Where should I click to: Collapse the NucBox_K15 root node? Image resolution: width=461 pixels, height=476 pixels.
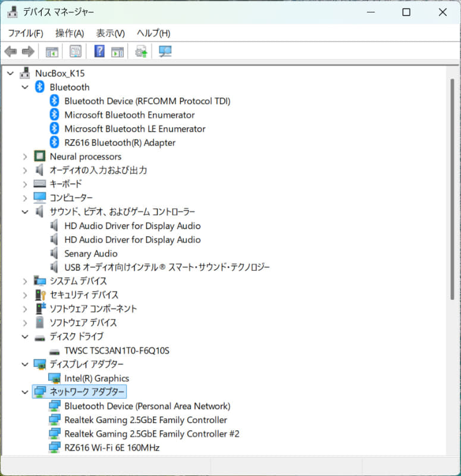coord(10,73)
